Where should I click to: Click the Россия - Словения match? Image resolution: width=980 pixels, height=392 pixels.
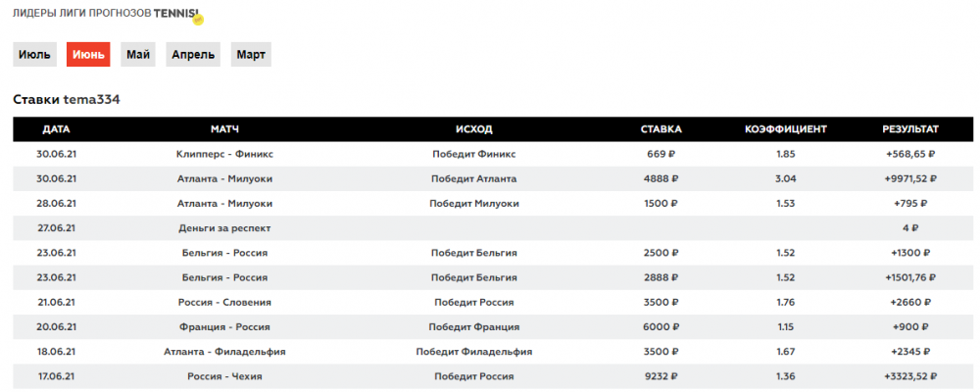point(224,302)
